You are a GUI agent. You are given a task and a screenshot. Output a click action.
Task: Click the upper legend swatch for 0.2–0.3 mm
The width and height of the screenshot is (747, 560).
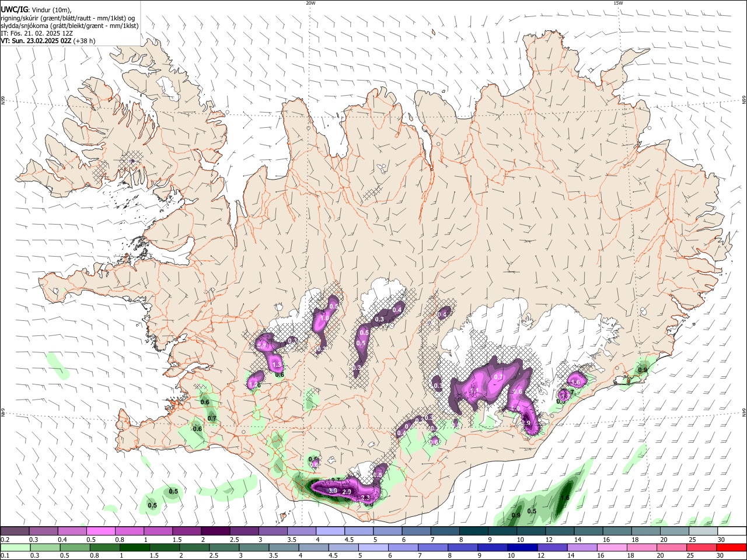tap(15, 531)
